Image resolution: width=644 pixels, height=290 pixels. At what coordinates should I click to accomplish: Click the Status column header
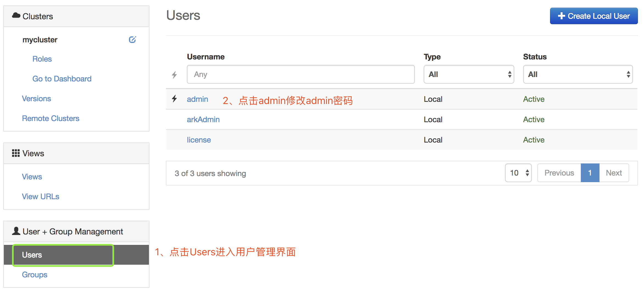(x=535, y=57)
